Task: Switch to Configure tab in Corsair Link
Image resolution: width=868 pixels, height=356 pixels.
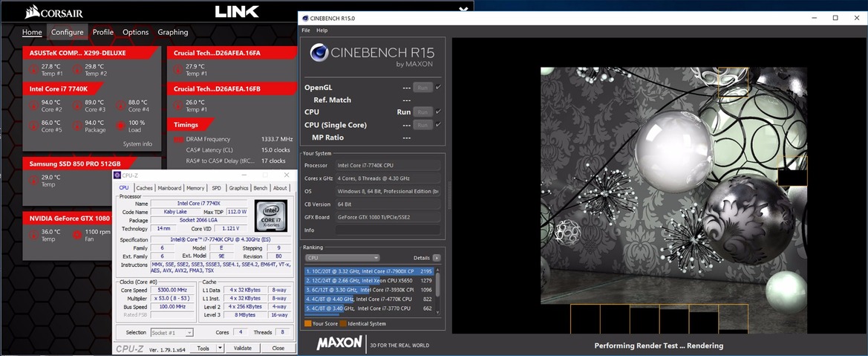Action: click(68, 32)
